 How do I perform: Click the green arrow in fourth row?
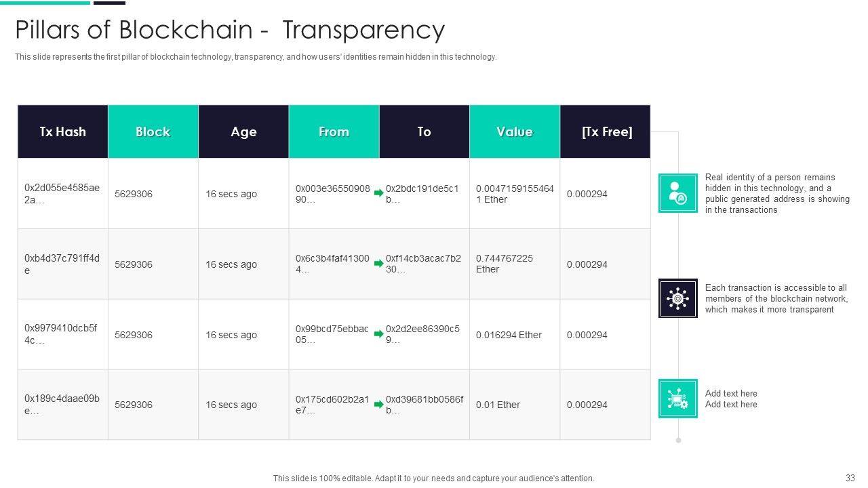(x=379, y=405)
